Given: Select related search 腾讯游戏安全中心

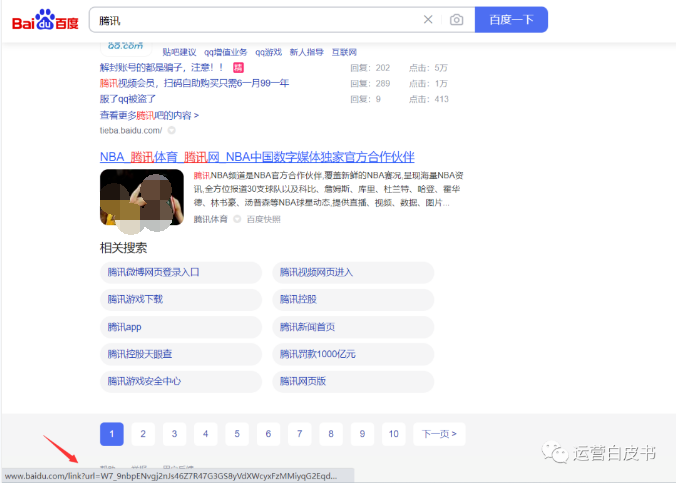Looking at the screenshot, I should pyautogui.click(x=181, y=382).
